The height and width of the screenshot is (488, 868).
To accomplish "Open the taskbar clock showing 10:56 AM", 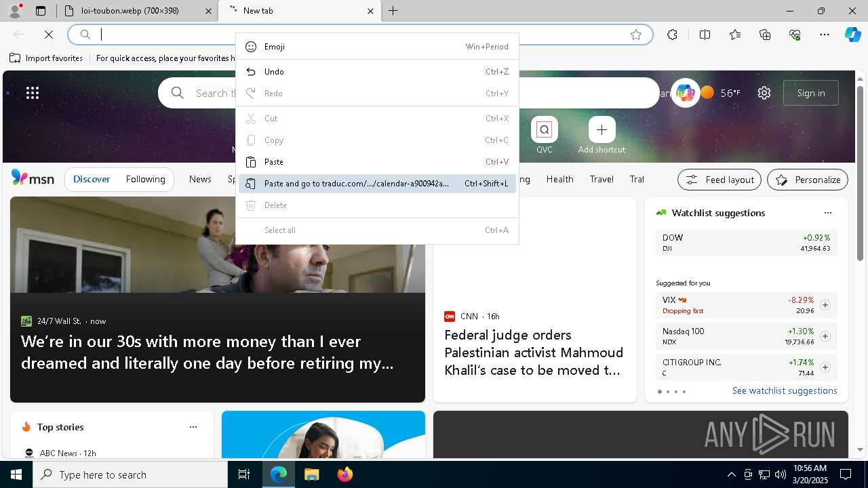I will point(810,474).
